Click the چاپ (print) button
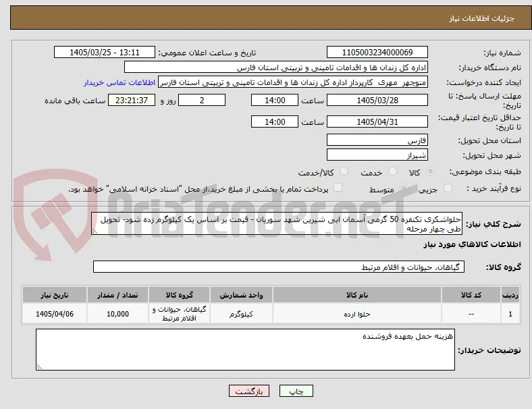Screen dimensions: 532x409 click(296, 391)
